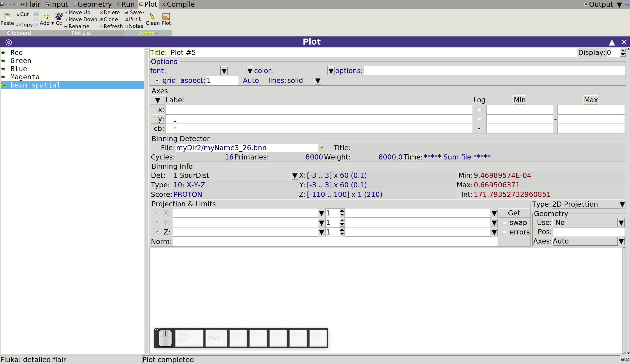Enable log scale for x axis
The image size is (630, 364).
pos(479,110)
